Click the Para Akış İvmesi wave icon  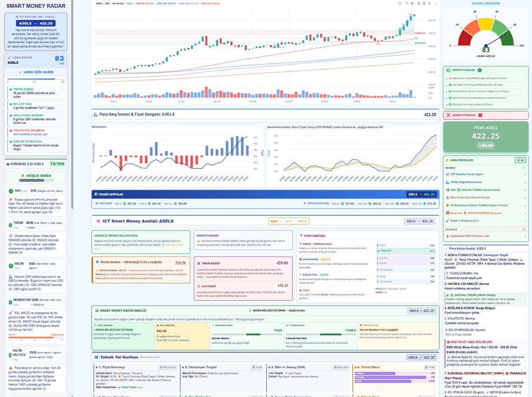[95, 114]
